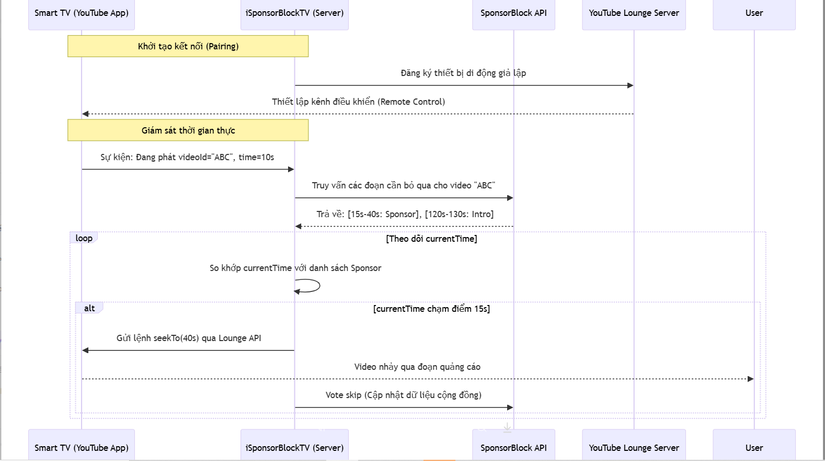Click the "loop" frame label
This screenshot has width=825, height=461.
84,238
